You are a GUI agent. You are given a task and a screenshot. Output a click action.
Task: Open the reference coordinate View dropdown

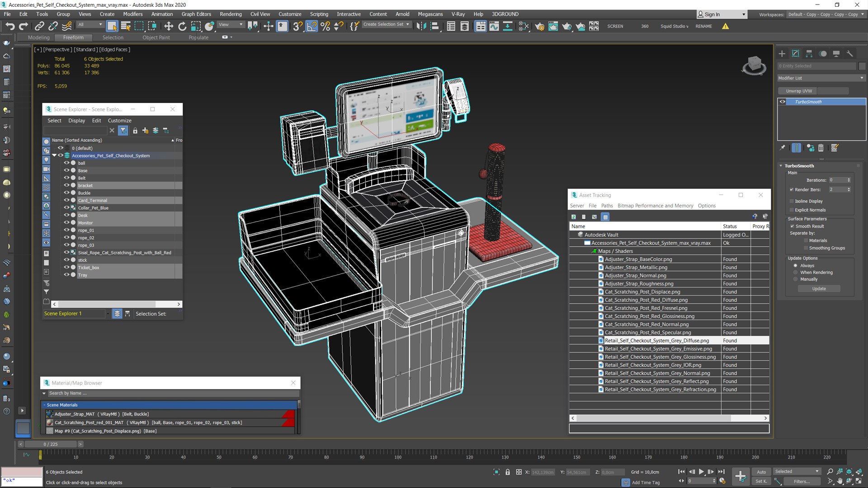coord(231,25)
